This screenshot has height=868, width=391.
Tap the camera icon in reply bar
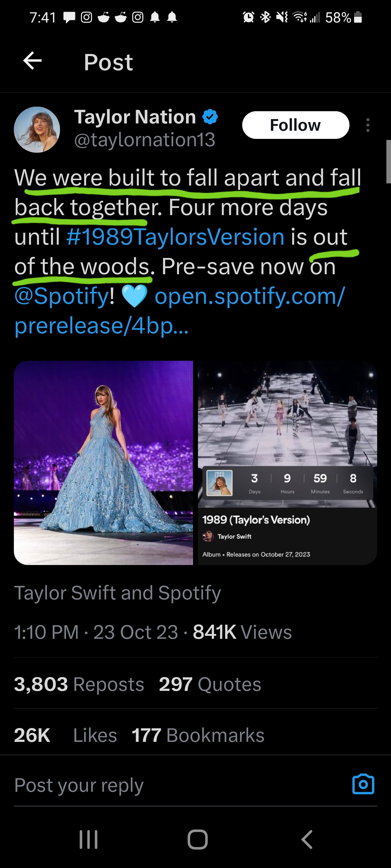[x=363, y=784]
